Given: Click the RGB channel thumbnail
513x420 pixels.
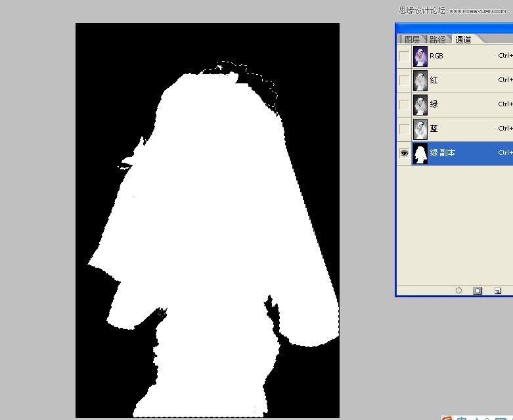Looking at the screenshot, I should tap(420, 56).
